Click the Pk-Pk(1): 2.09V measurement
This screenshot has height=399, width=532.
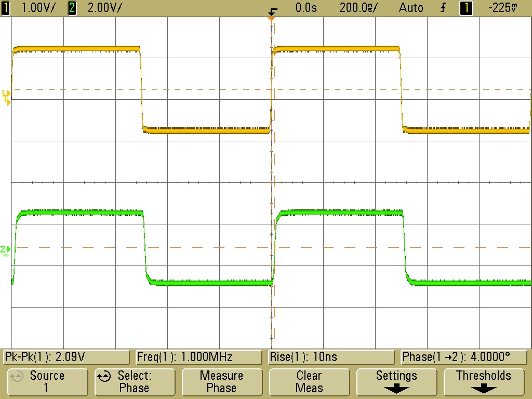pyautogui.click(x=66, y=357)
